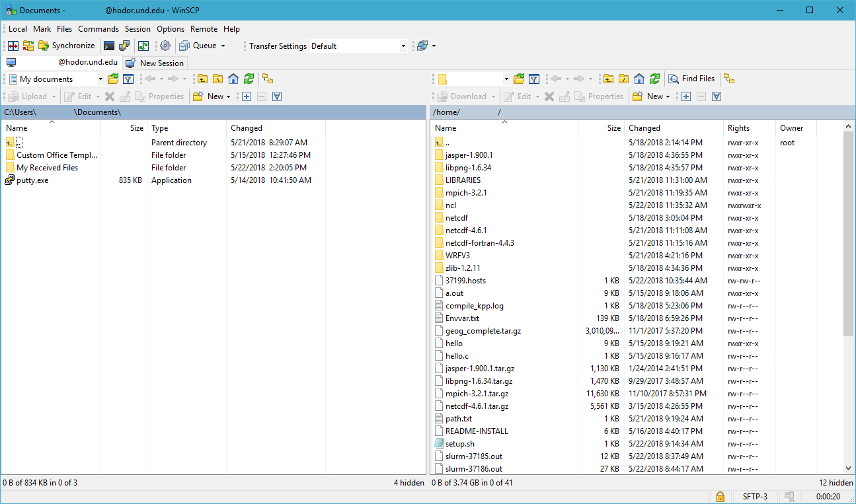This screenshot has width=856, height=504.
Task: Click the Synchronize button
Action: click(66, 46)
